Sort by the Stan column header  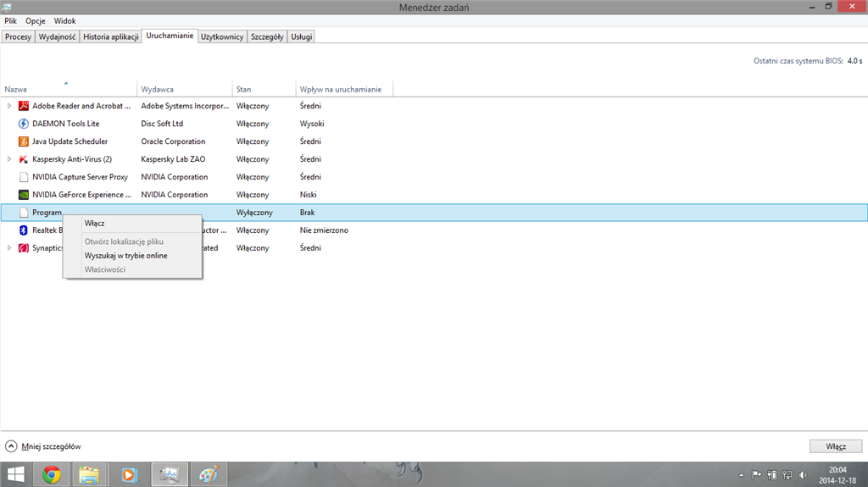tap(264, 89)
